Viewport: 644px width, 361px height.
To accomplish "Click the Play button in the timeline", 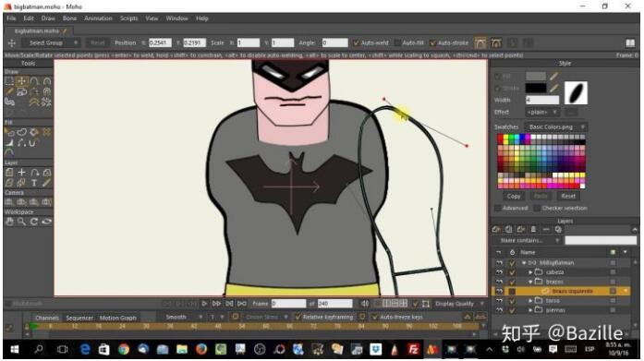I will tap(204, 304).
